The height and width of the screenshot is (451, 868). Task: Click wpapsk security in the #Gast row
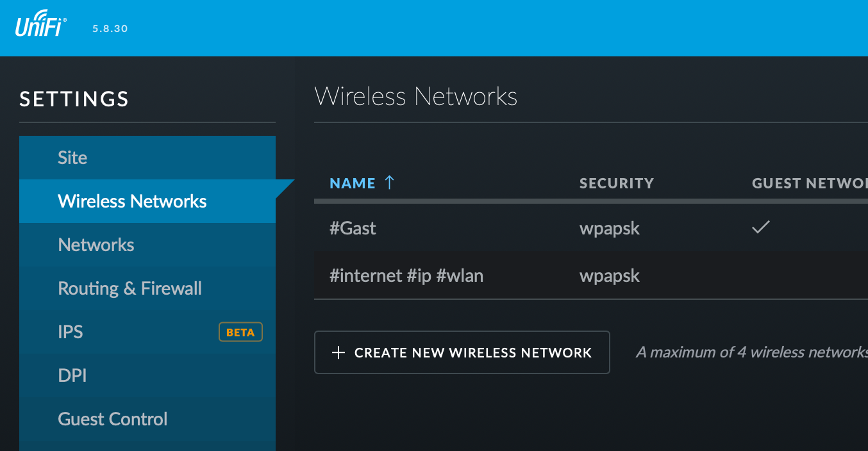[x=609, y=228]
